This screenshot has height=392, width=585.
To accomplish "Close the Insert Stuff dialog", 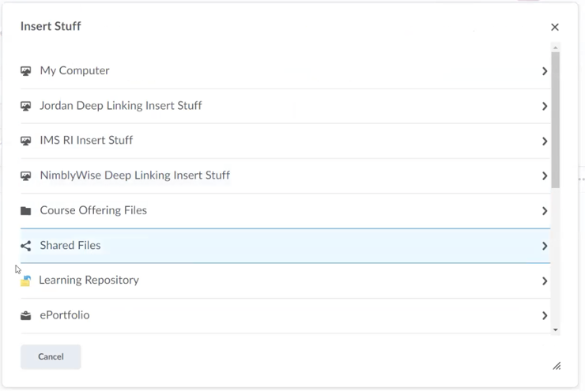I will [x=555, y=27].
